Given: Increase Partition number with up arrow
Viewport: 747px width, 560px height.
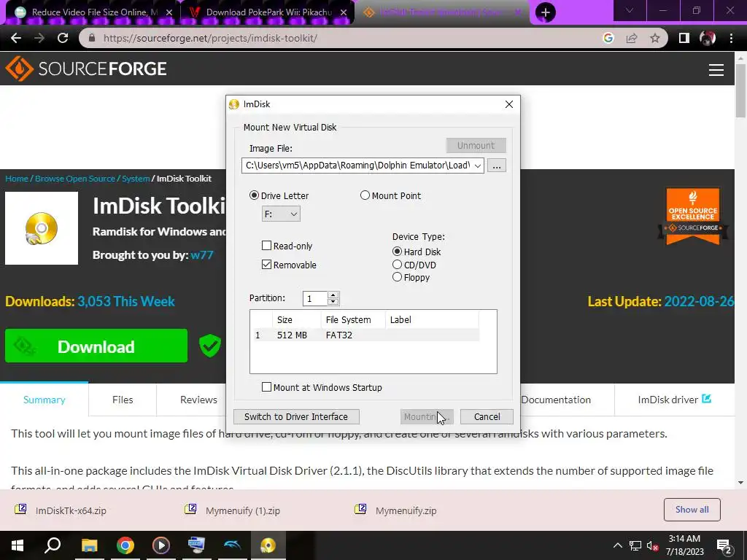Looking at the screenshot, I should coord(333,295).
